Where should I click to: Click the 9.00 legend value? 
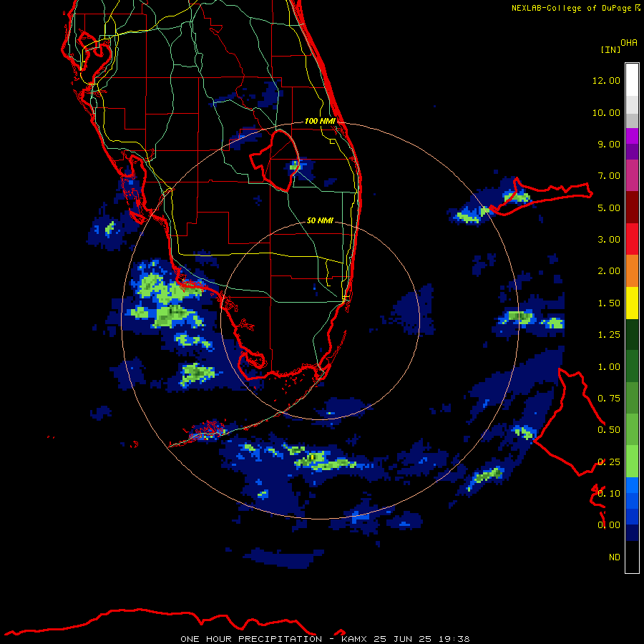[x=609, y=144]
